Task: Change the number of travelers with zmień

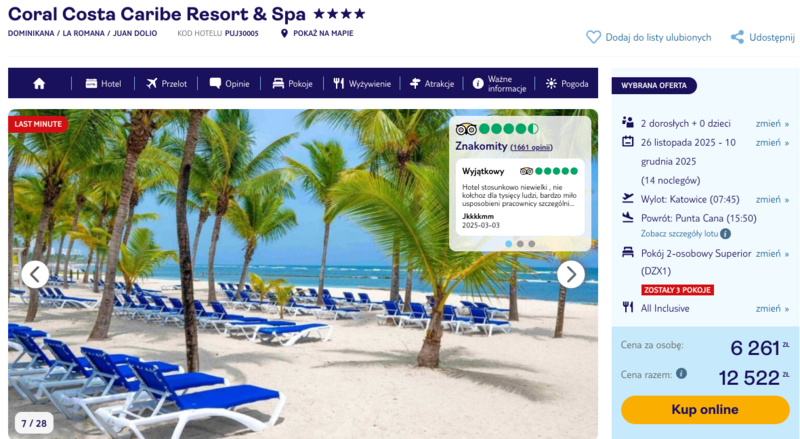Action: (772, 124)
